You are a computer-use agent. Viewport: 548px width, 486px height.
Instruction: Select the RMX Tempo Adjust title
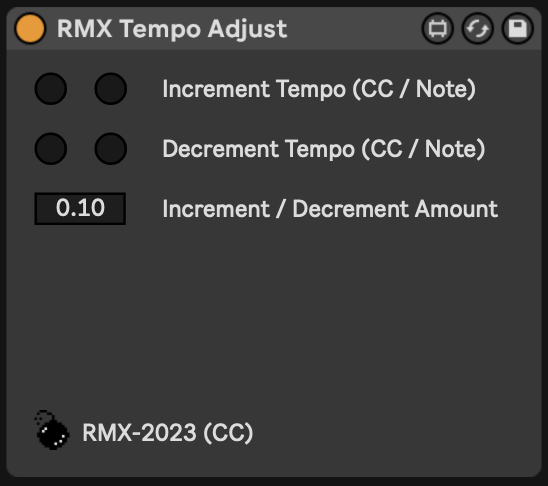[172, 29]
